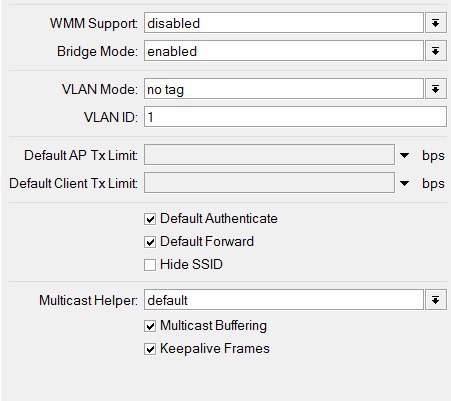This screenshot has height=401, width=451.
Task: Uncheck the Default Forward checkbox
Action: 150,242
